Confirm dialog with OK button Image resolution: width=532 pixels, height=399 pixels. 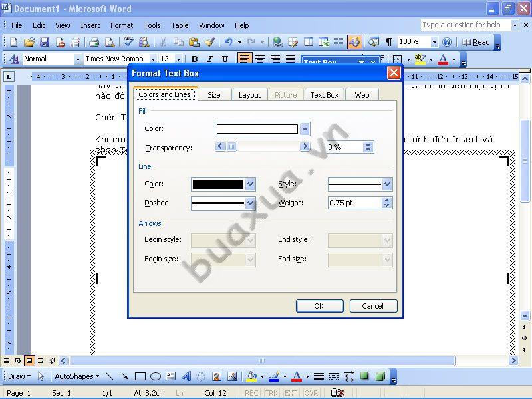click(319, 306)
